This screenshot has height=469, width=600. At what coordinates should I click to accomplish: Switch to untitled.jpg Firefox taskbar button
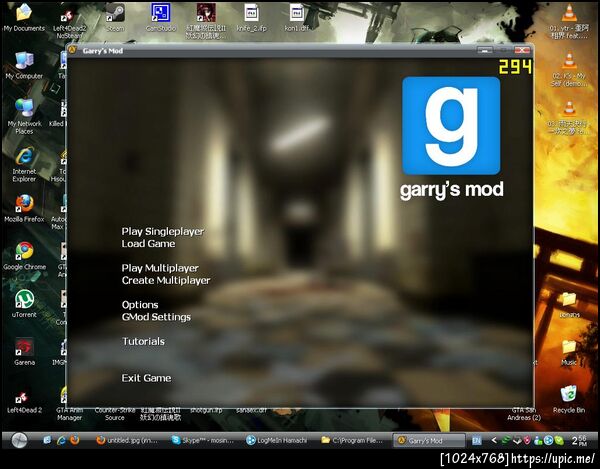pos(126,440)
